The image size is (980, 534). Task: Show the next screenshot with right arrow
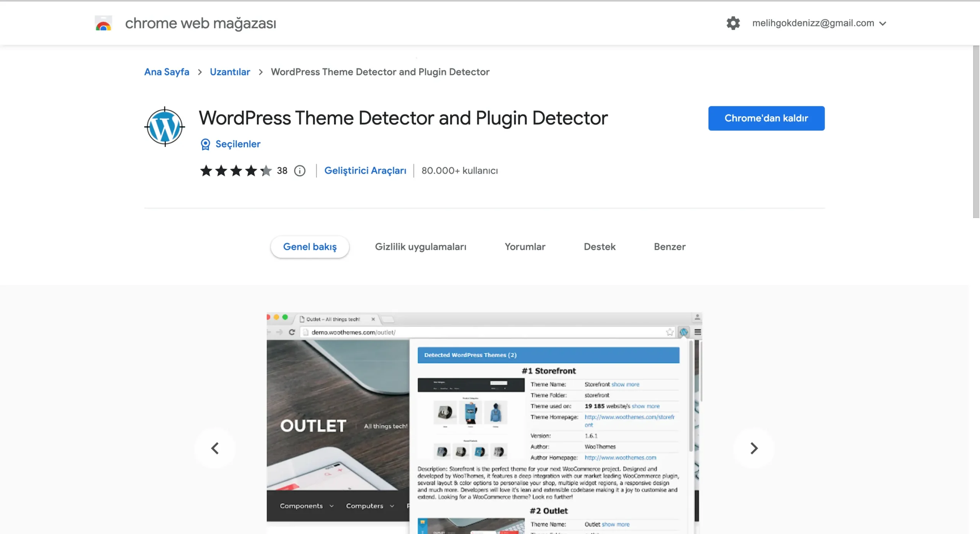coord(754,448)
